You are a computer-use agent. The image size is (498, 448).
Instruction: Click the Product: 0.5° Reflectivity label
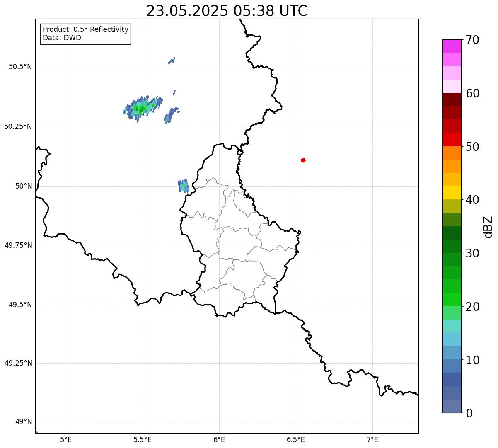[x=86, y=29]
